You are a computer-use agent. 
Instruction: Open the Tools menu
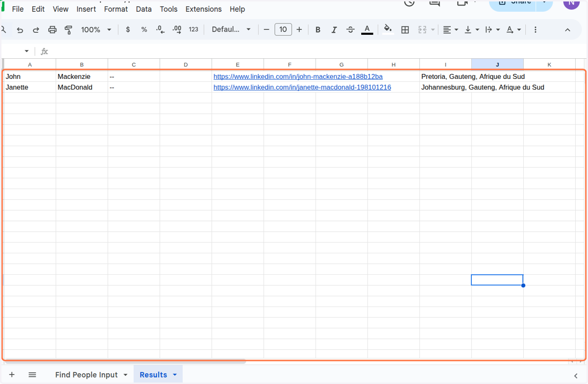(169, 9)
